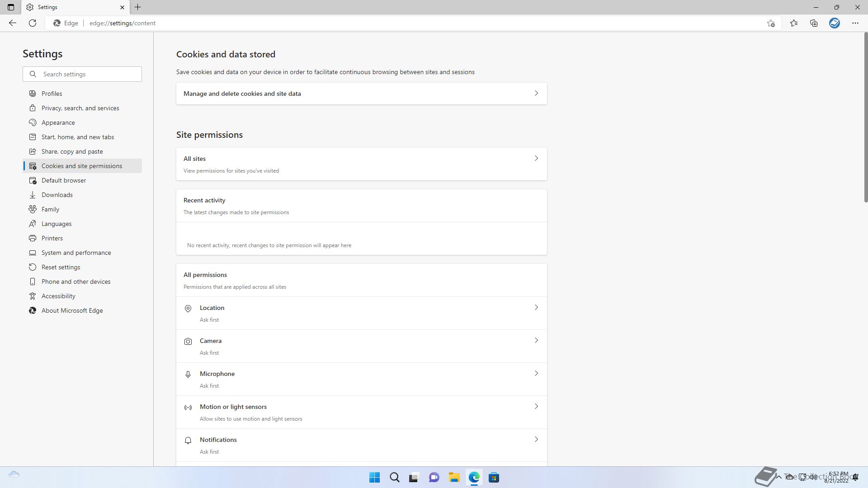Open Appearance settings
The height and width of the screenshot is (488, 868).
(x=82, y=122)
